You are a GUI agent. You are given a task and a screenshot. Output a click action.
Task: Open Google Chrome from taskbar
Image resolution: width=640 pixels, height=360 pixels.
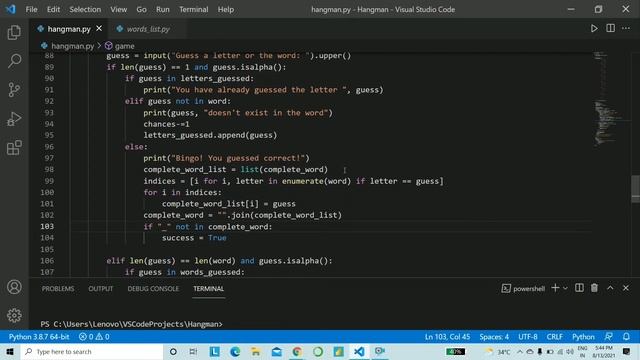(297, 351)
